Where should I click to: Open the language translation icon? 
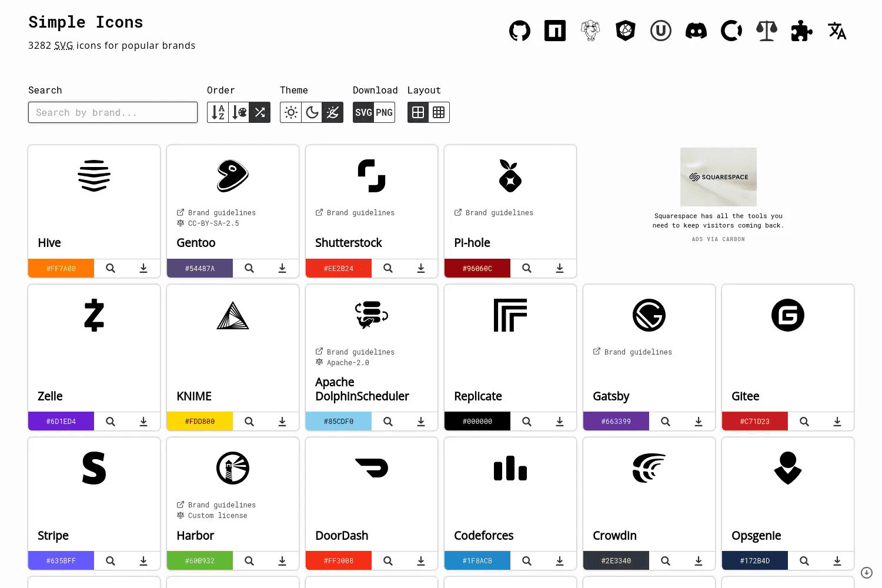click(837, 31)
